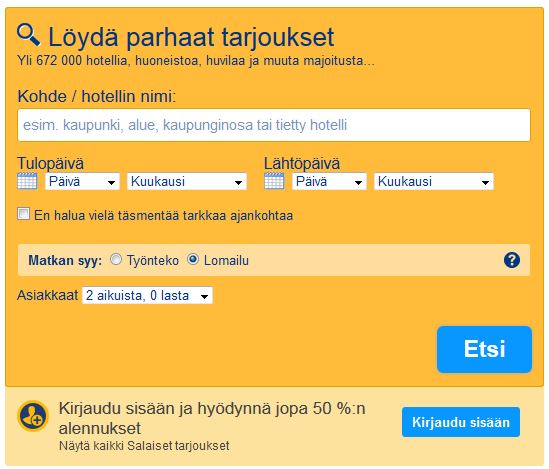The width and height of the screenshot is (549, 469).
Task: Select the Lomailu radio button
Action: point(193,259)
